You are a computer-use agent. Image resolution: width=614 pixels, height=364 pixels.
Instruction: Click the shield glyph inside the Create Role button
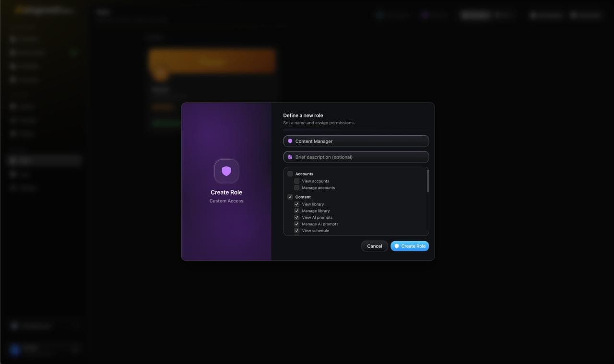coord(397,246)
